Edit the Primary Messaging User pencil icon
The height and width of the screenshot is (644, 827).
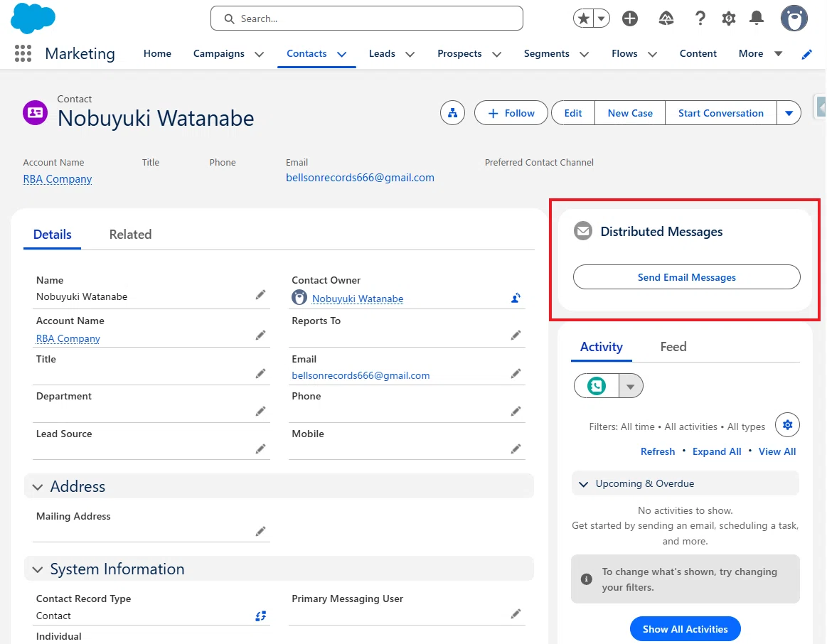point(516,614)
